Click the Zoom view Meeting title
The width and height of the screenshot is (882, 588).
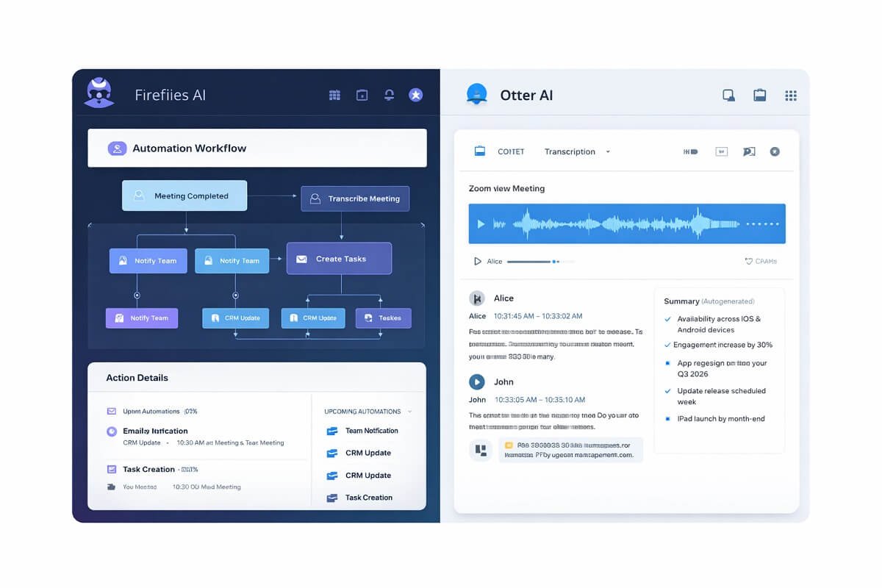point(506,189)
